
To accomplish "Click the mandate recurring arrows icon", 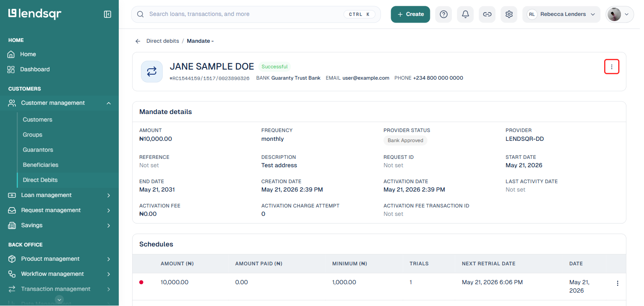I will [151, 72].
